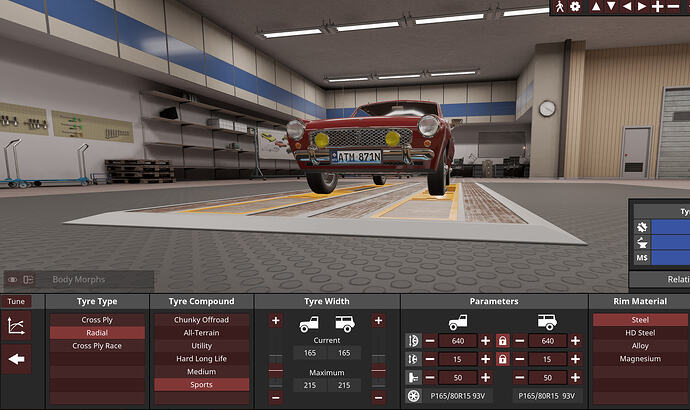Open the graph curve icon under Tune
The height and width of the screenshot is (410, 690).
pyautogui.click(x=16, y=326)
